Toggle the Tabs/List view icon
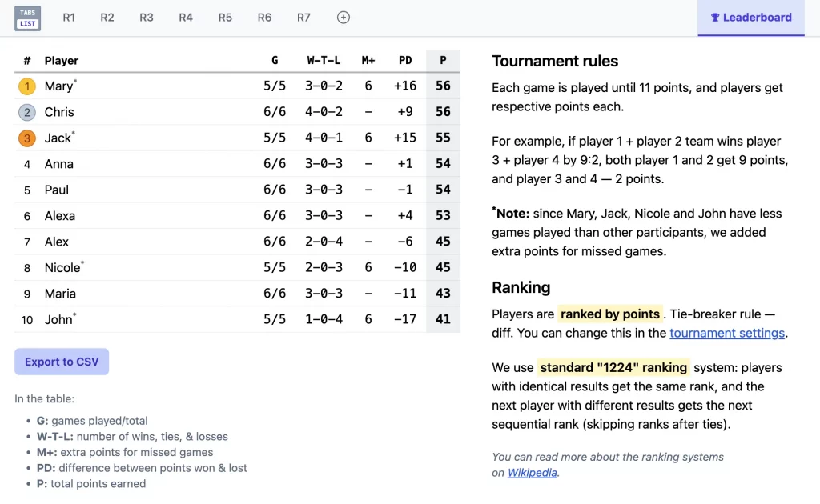820x504 pixels. (27, 18)
